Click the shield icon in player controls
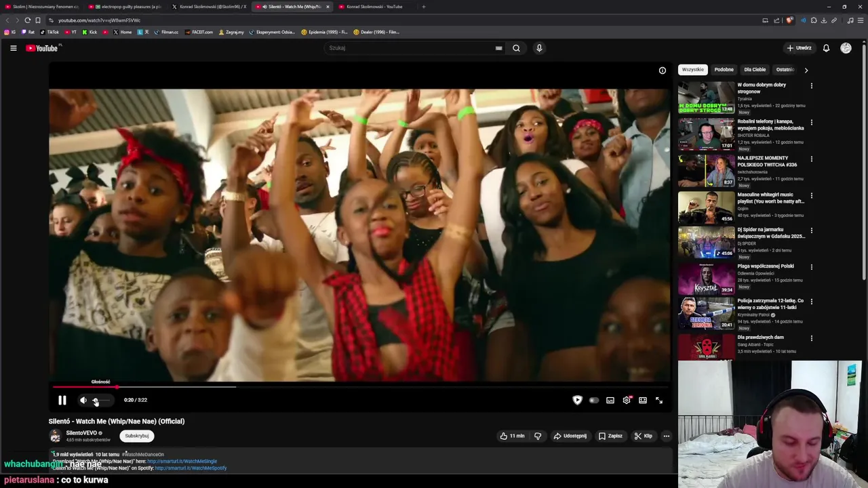This screenshot has height=488, width=868. click(x=577, y=401)
